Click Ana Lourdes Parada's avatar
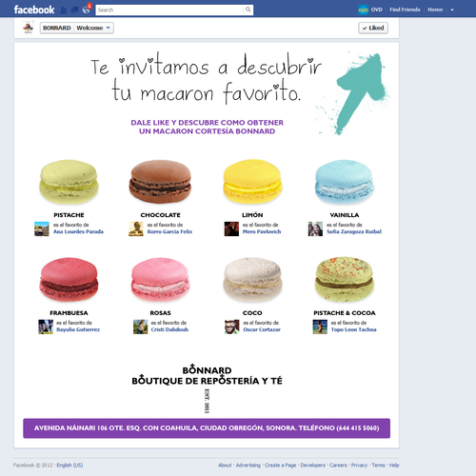 pyautogui.click(x=42, y=228)
